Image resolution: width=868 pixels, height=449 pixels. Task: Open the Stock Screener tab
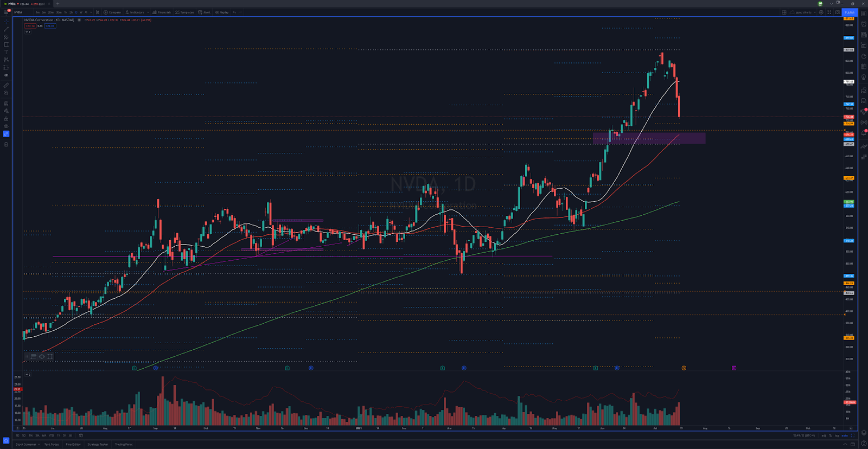point(26,444)
